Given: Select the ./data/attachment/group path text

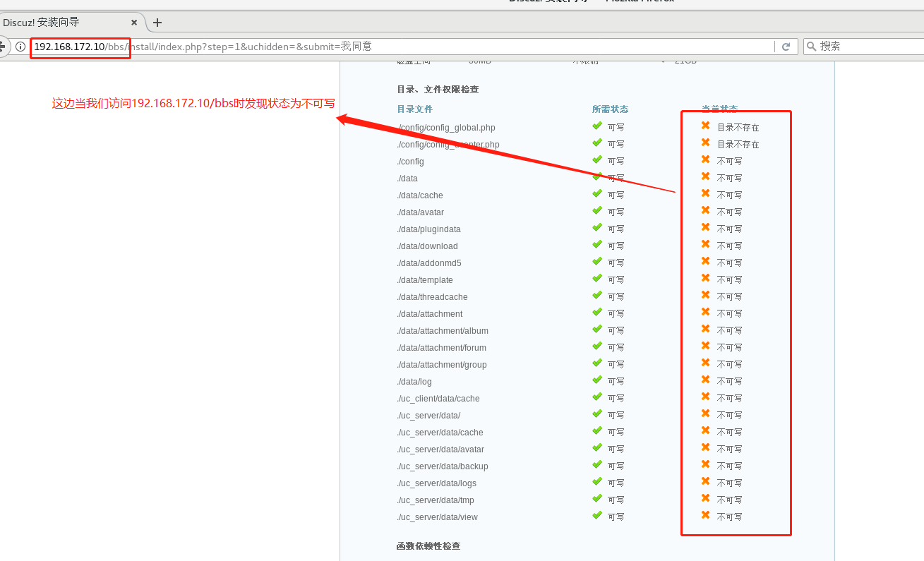Looking at the screenshot, I should coord(442,365).
